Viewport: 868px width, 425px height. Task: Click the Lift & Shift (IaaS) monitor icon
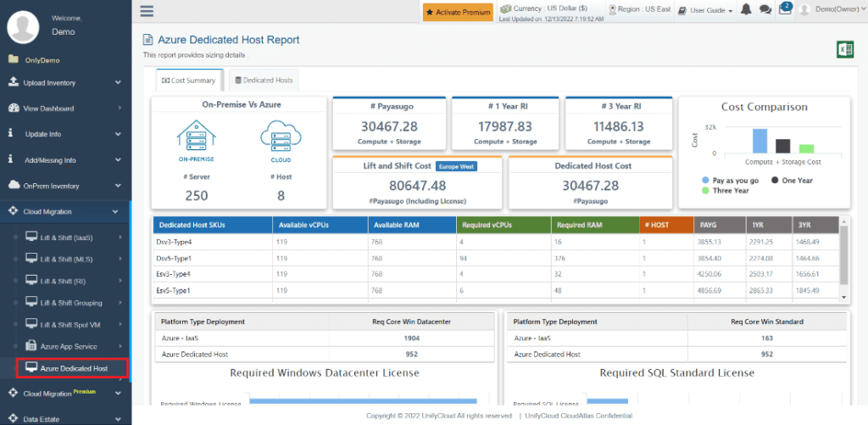[x=31, y=238]
